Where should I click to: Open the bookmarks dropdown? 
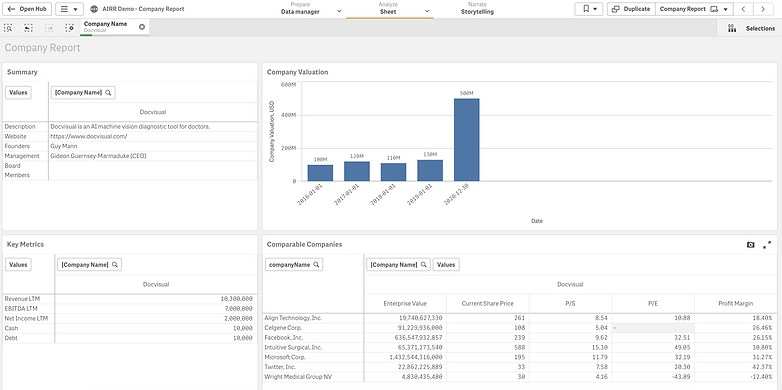[x=589, y=9]
